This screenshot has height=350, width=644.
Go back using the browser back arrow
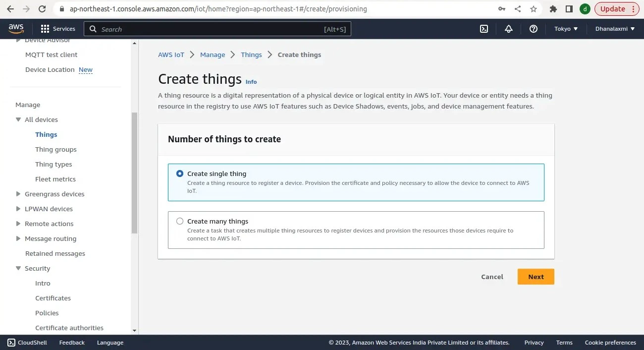click(x=10, y=9)
